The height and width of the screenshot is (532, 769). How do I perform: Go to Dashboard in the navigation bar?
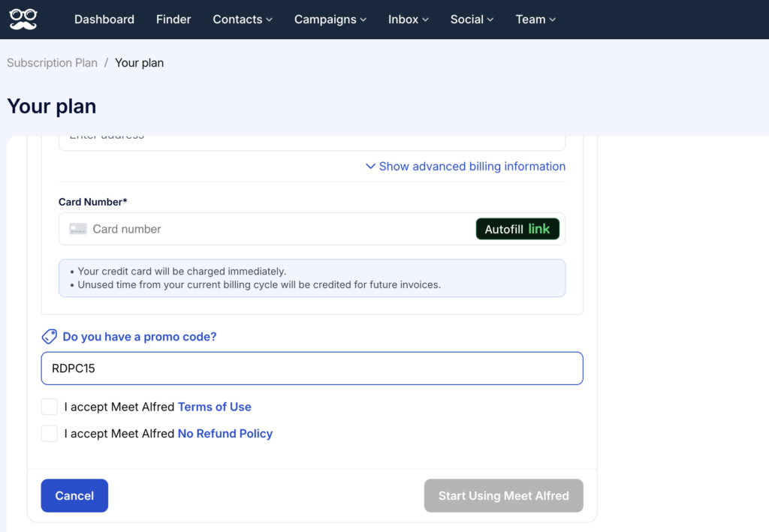pos(104,20)
